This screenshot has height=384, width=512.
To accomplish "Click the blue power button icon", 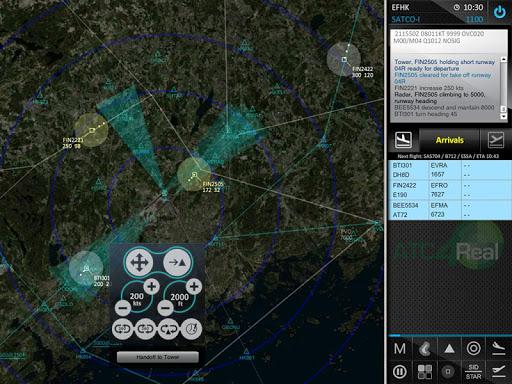I will click(x=499, y=12).
